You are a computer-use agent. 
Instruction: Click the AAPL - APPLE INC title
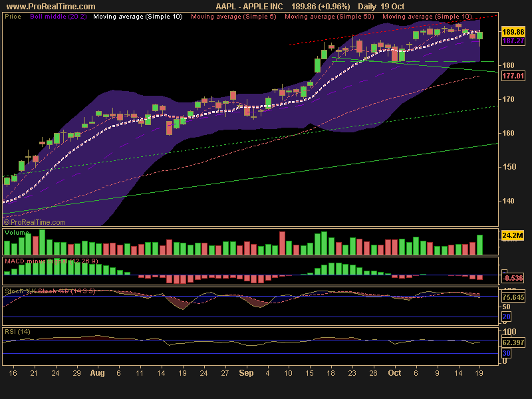click(249, 7)
